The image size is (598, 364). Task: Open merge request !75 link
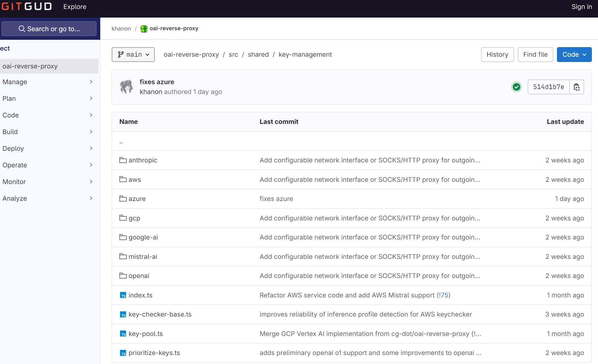click(x=443, y=295)
